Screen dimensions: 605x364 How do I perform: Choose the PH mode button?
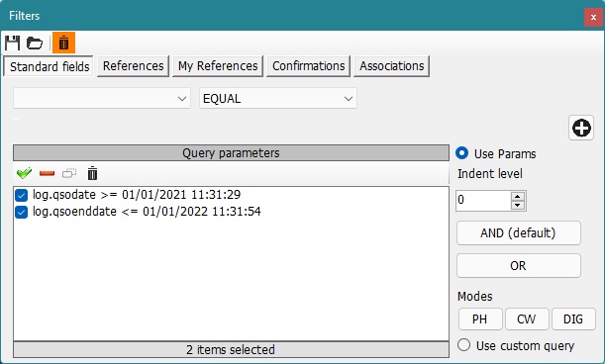tap(480, 318)
